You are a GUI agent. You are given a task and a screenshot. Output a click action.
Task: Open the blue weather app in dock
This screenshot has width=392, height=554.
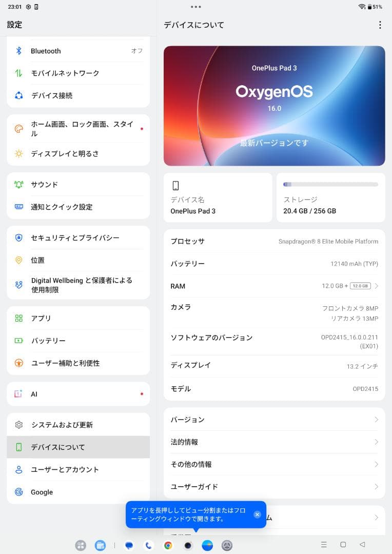click(207, 545)
